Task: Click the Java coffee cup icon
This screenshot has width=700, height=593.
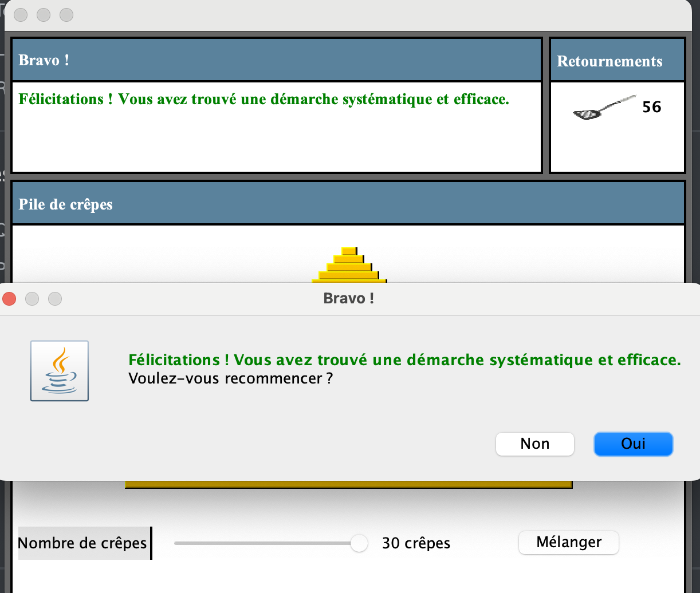Action: pyautogui.click(x=60, y=371)
